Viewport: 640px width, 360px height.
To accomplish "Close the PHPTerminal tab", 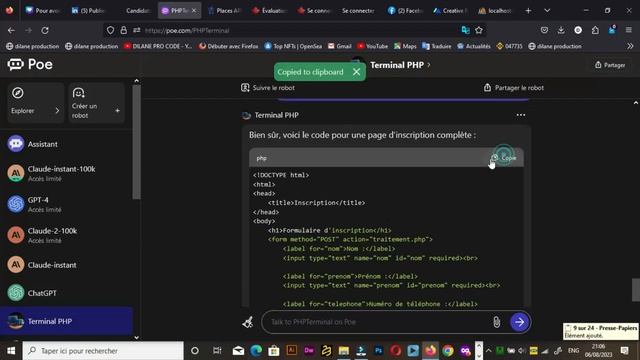I will pos(194,11).
